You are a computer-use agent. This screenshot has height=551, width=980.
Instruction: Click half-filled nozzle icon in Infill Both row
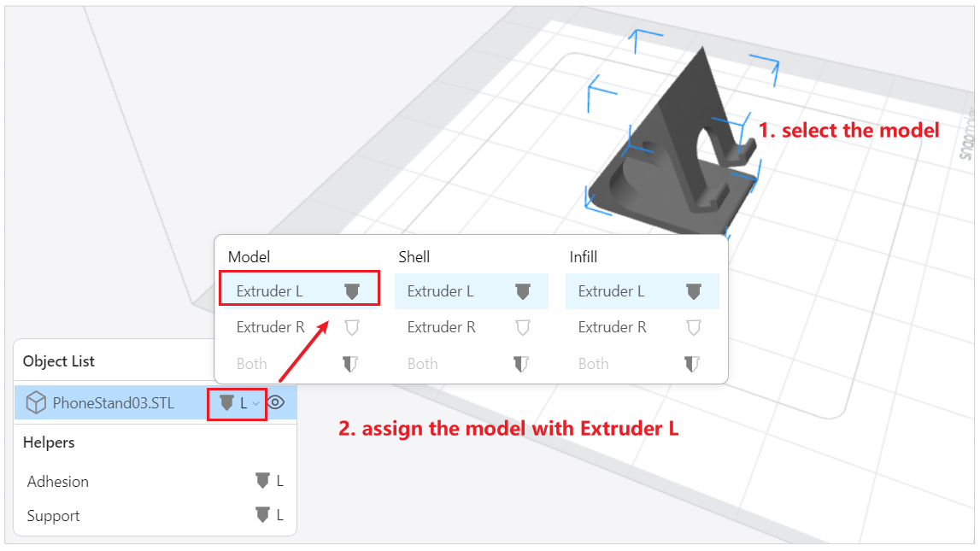[x=692, y=364]
